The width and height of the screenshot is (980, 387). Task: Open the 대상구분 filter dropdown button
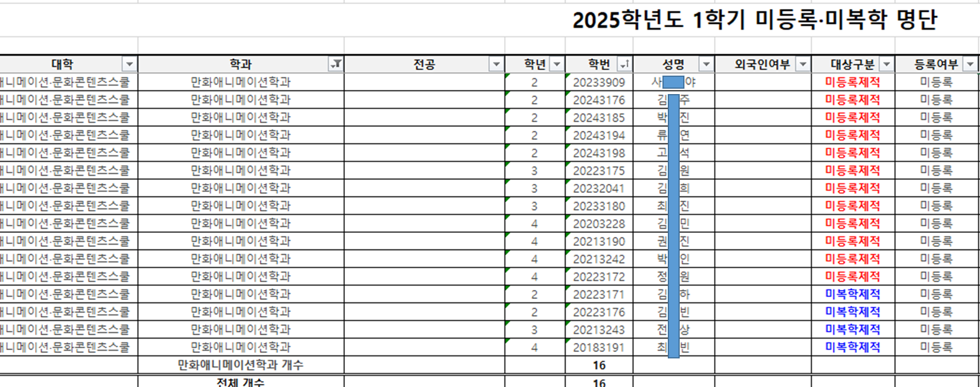(886, 64)
